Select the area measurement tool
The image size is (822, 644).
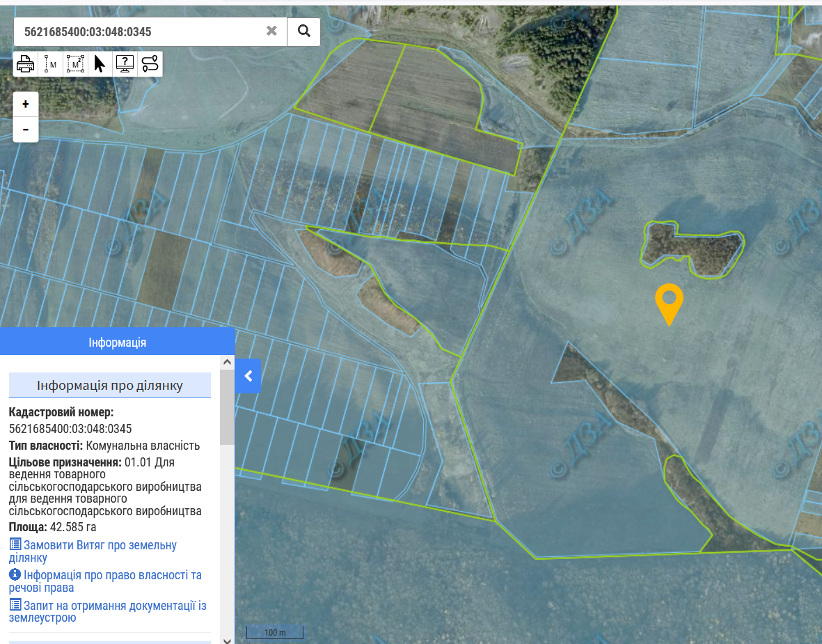click(x=75, y=64)
